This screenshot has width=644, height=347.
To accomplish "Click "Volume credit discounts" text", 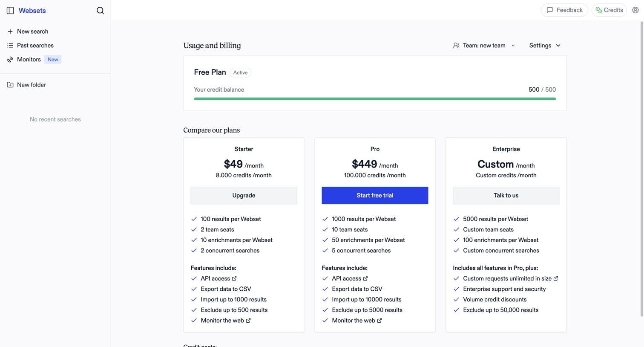I will click(495, 300).
